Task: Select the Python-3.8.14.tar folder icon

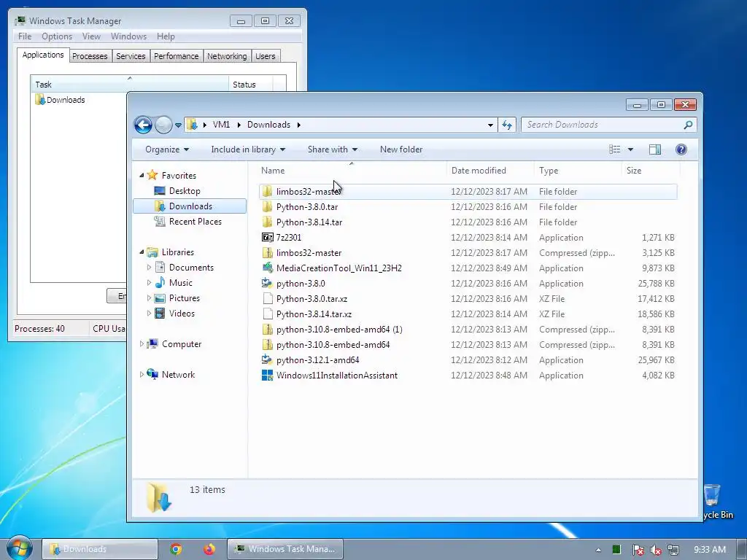Action: tap(267, 222)
